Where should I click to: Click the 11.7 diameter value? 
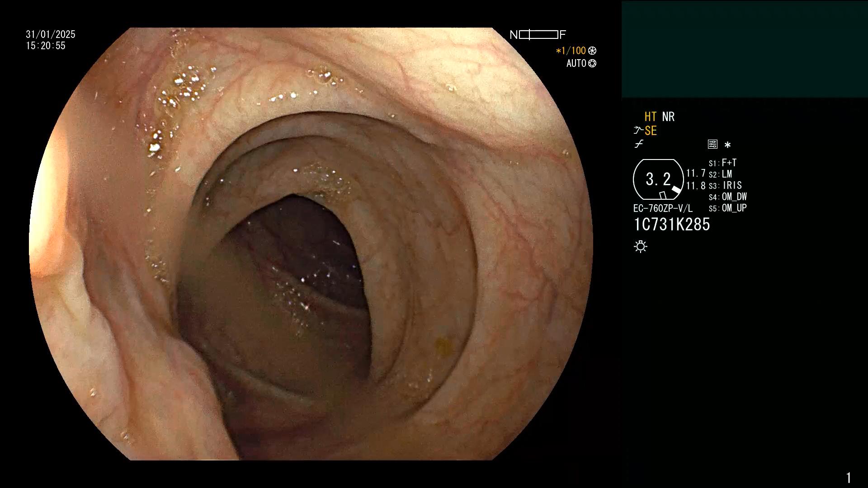click(696, 174)
